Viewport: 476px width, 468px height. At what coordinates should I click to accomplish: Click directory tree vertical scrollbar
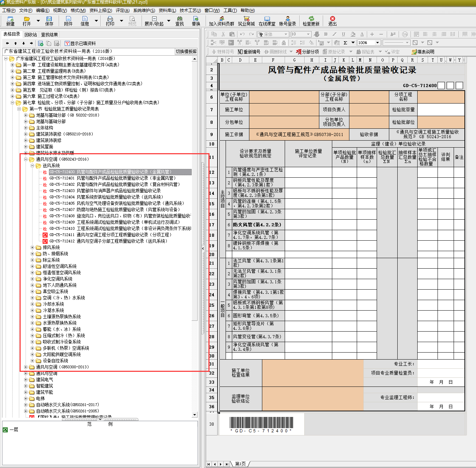(x=195, y=236)
